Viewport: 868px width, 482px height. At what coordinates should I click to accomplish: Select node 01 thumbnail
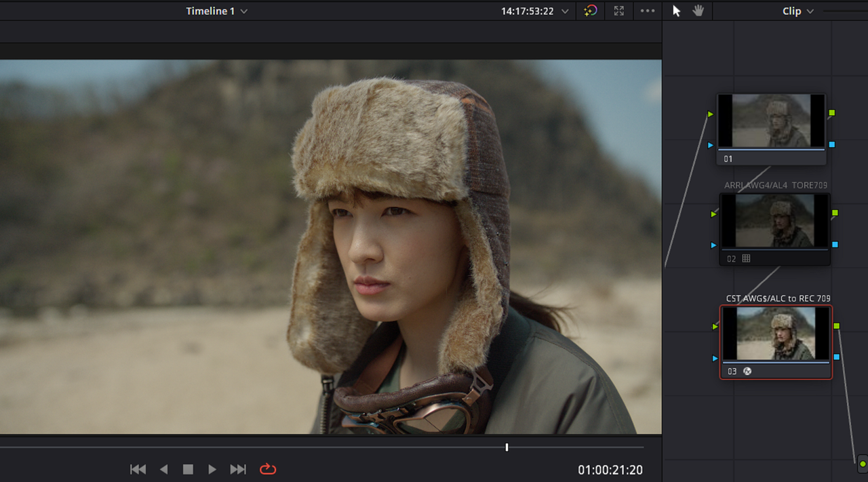771,121
